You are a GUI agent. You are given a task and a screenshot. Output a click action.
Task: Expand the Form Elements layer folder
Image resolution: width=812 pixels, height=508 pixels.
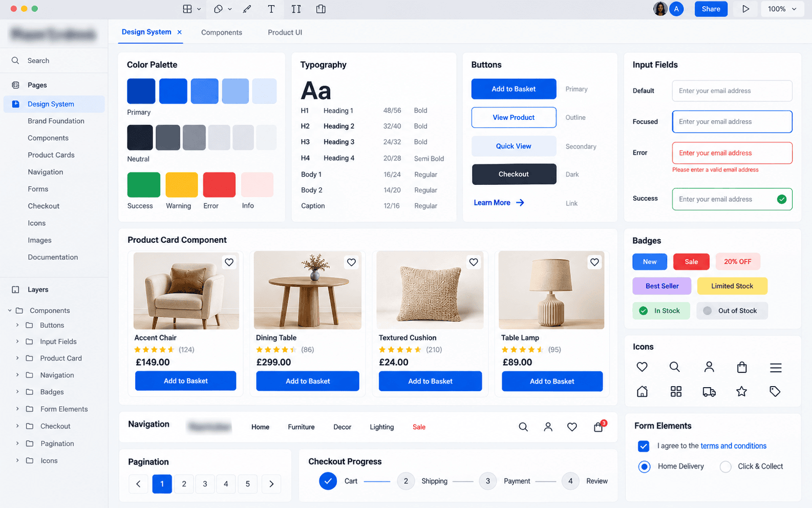[17, 409]
